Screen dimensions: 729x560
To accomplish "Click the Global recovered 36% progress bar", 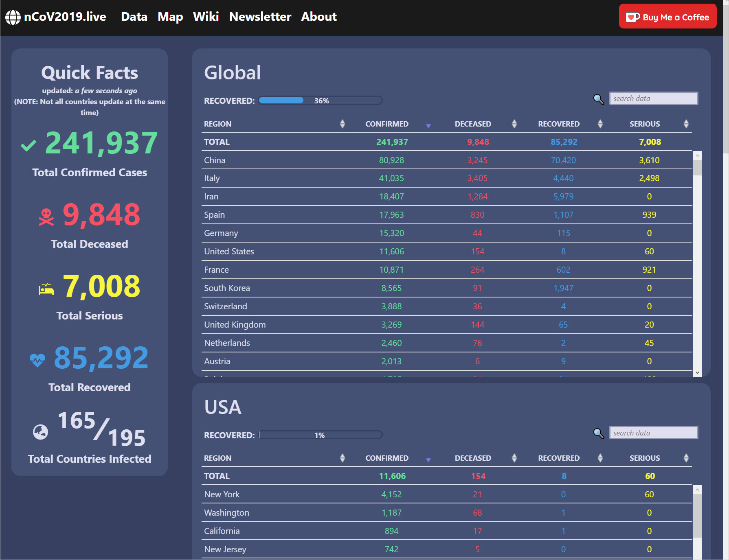I will click(x=321, y=101).
